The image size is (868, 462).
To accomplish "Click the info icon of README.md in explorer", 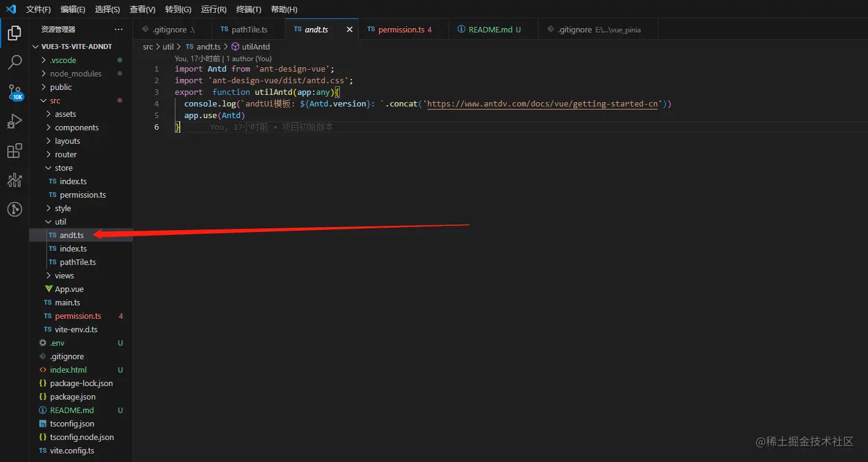I will tap(43, 410).
